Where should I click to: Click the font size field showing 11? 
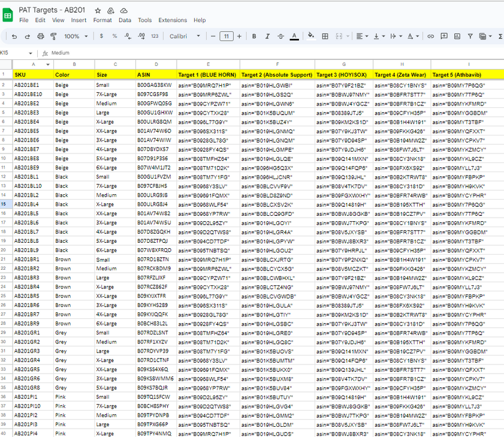227,37
